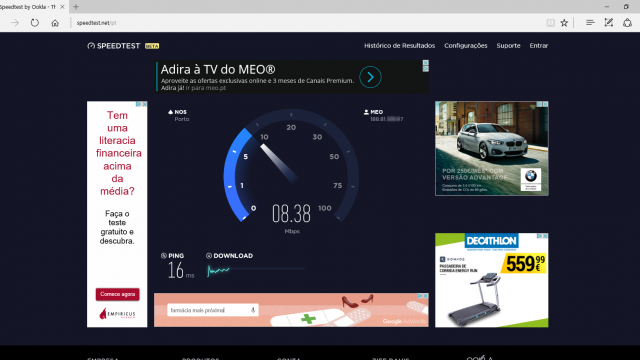
Task: Go to browser home page icon
Action: [55, 23]
